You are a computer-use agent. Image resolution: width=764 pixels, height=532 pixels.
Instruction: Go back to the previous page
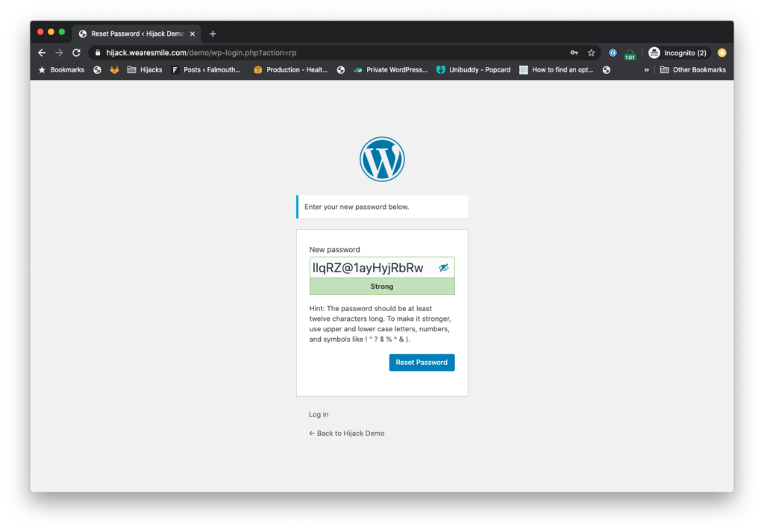(x=42, y=53)
